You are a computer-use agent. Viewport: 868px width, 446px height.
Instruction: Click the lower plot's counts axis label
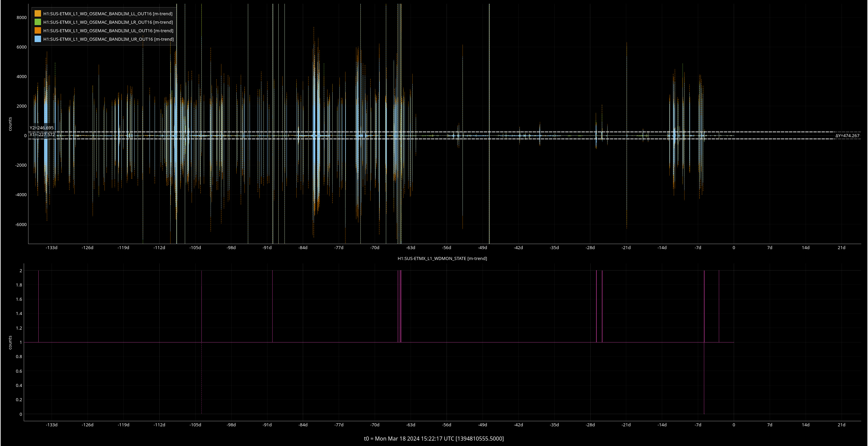10,342
